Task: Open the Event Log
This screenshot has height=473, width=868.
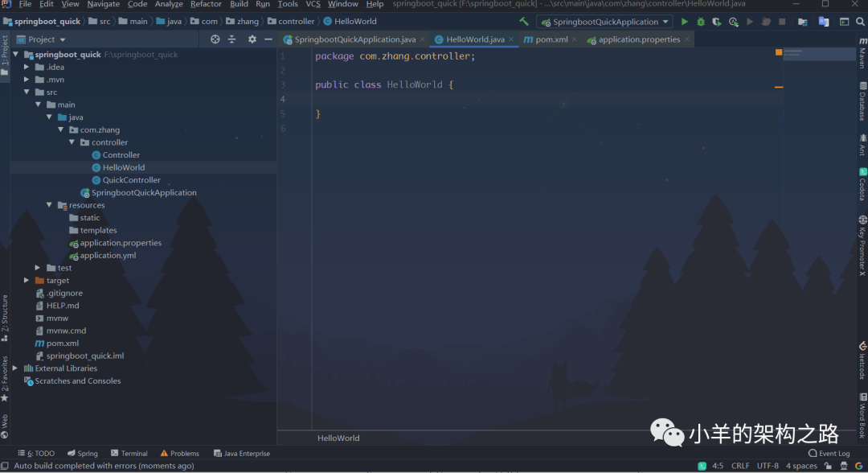Action: 829,453
